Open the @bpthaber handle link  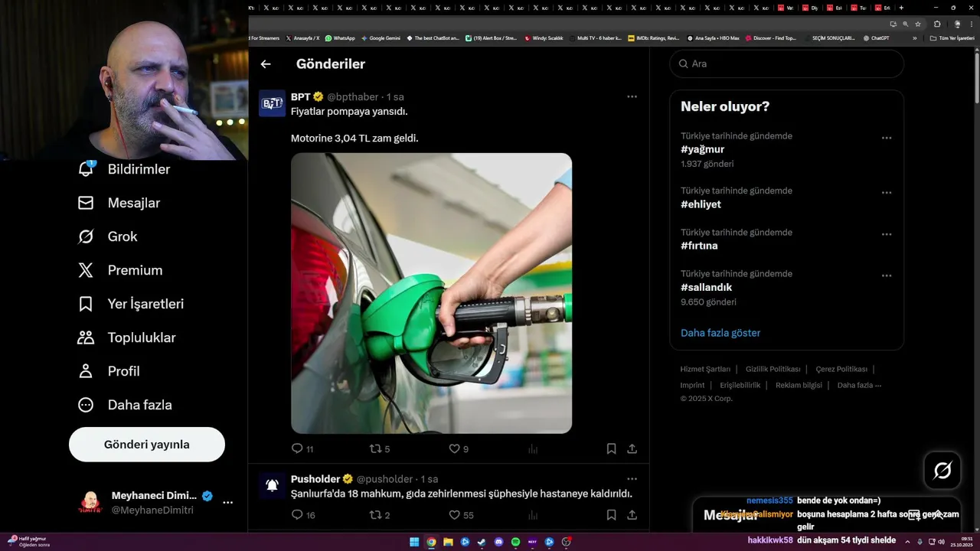tap(353, 97)
